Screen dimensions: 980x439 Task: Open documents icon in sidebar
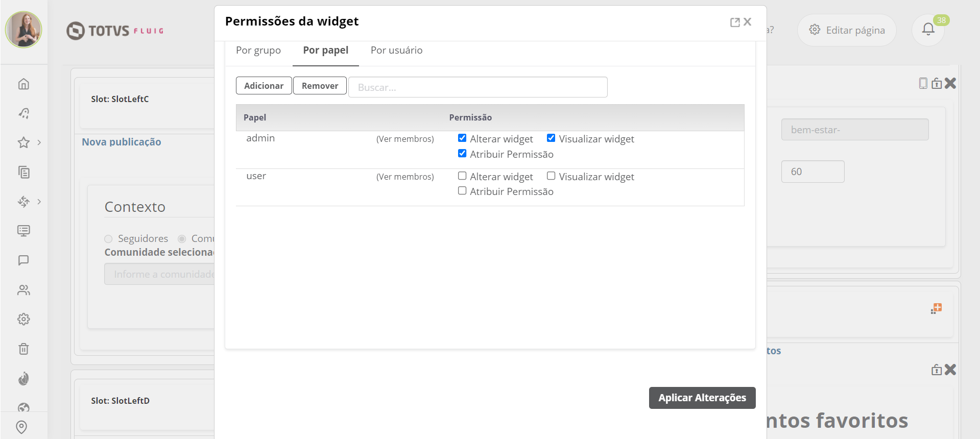(23, 172)
